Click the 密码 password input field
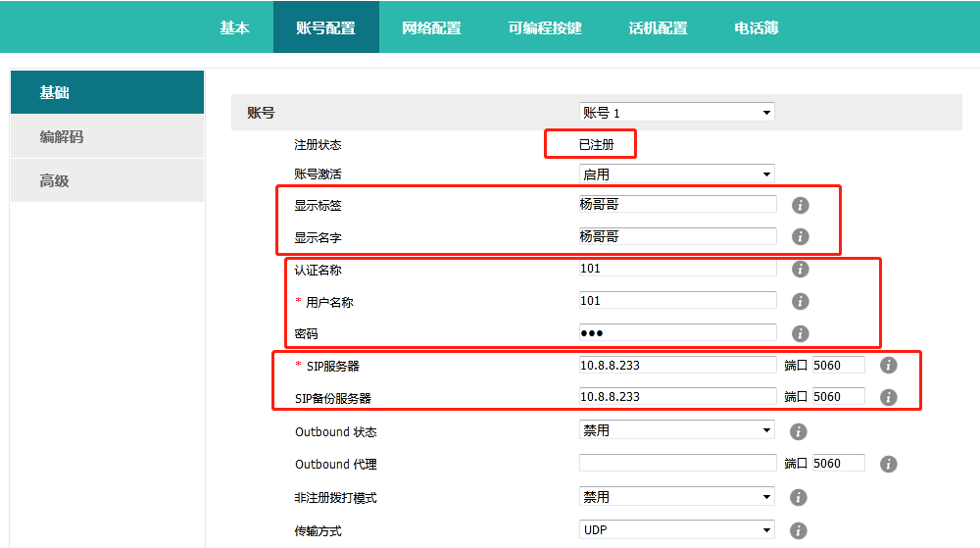980x548 pixels. (x=677, y=332)
